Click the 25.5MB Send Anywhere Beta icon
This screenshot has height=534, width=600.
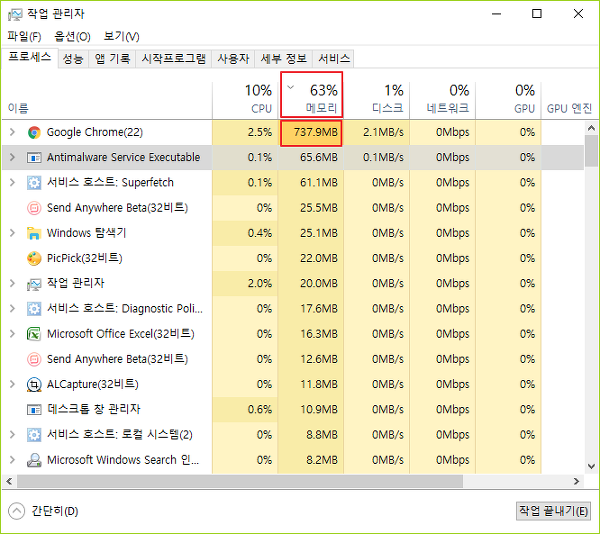(x=34, y=208)
